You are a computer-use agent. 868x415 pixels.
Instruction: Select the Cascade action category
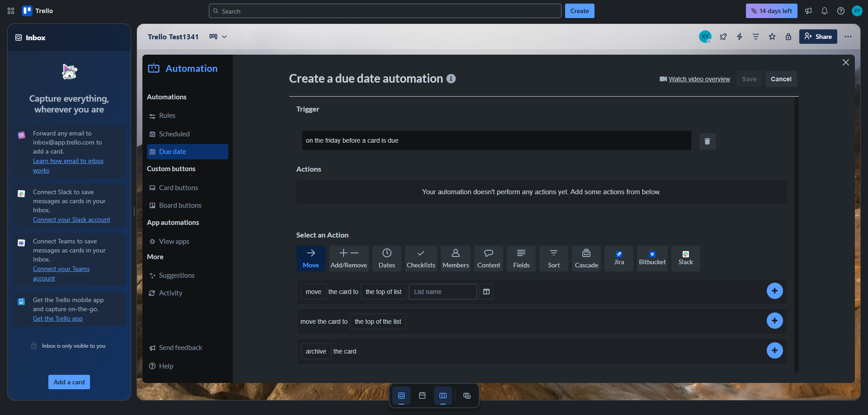tap(586, 258)
